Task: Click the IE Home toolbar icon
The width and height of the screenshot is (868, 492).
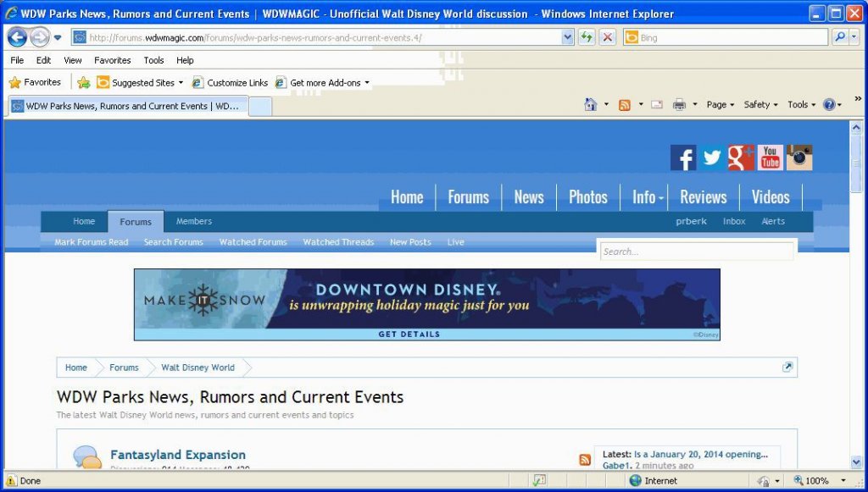Action: tap(591, 105)
